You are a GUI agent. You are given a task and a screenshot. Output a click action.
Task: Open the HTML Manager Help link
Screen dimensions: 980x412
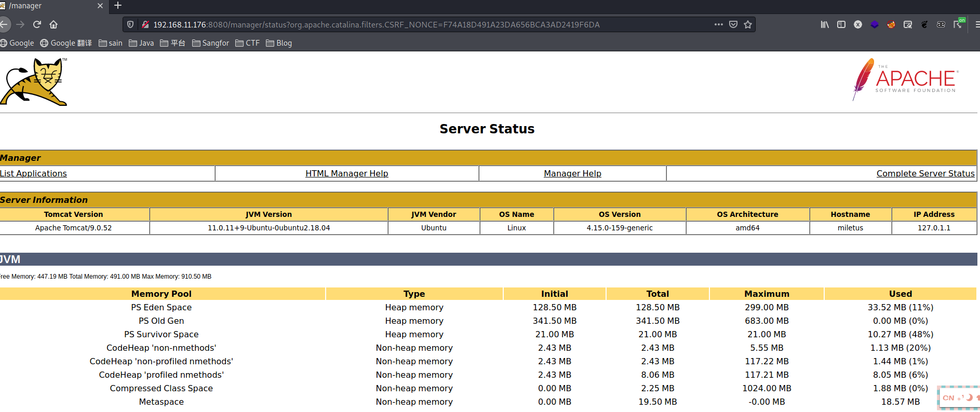[347, 173]
